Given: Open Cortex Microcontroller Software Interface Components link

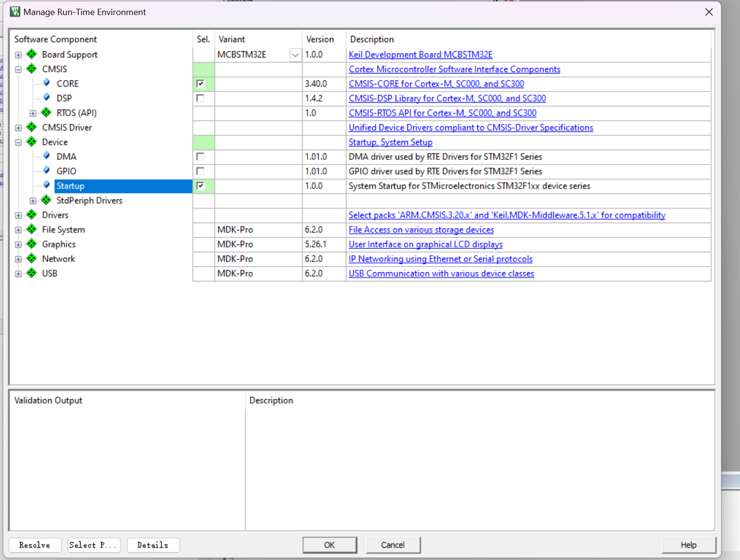Looking at the screenshot, I should point(454,70).
